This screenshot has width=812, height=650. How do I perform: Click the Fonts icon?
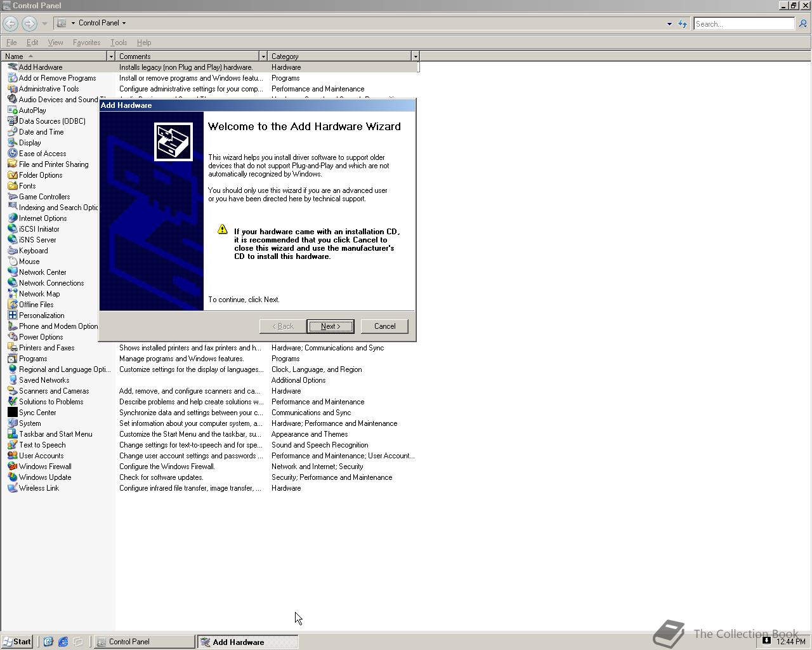(x=12, y=186)
